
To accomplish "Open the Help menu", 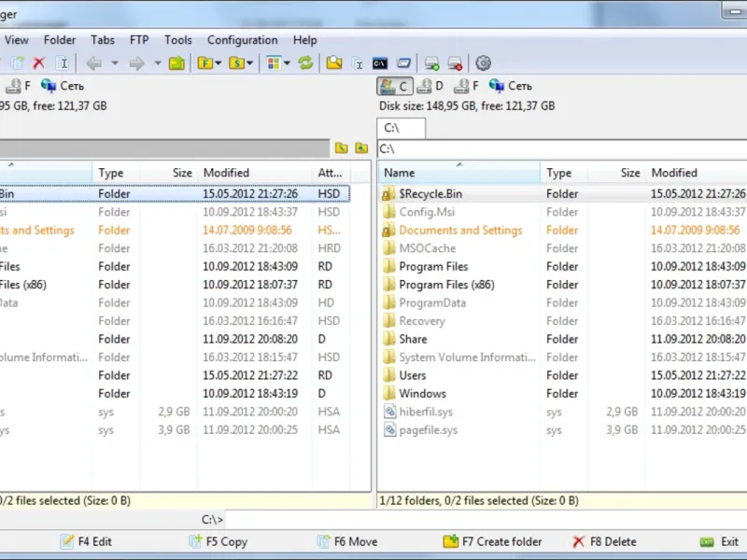I will tap(305, 40).
